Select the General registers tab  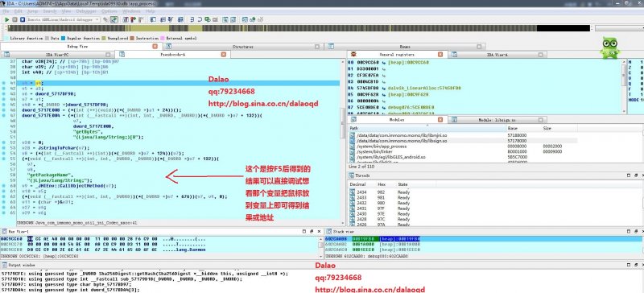[396, 54]
